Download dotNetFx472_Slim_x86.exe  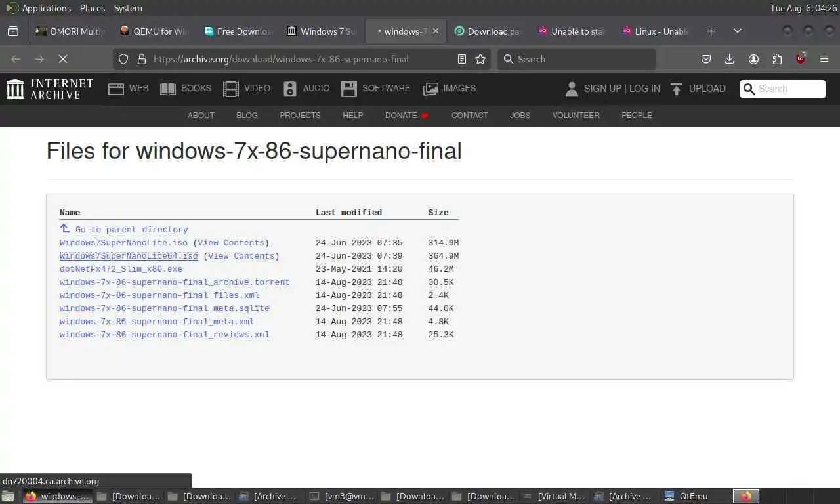pos(121,269)
